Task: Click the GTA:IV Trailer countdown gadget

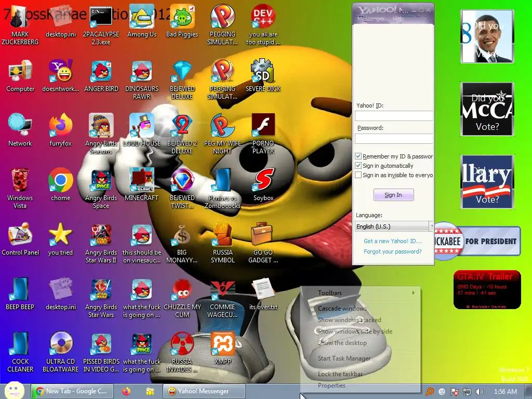Action: coord(487,290)
